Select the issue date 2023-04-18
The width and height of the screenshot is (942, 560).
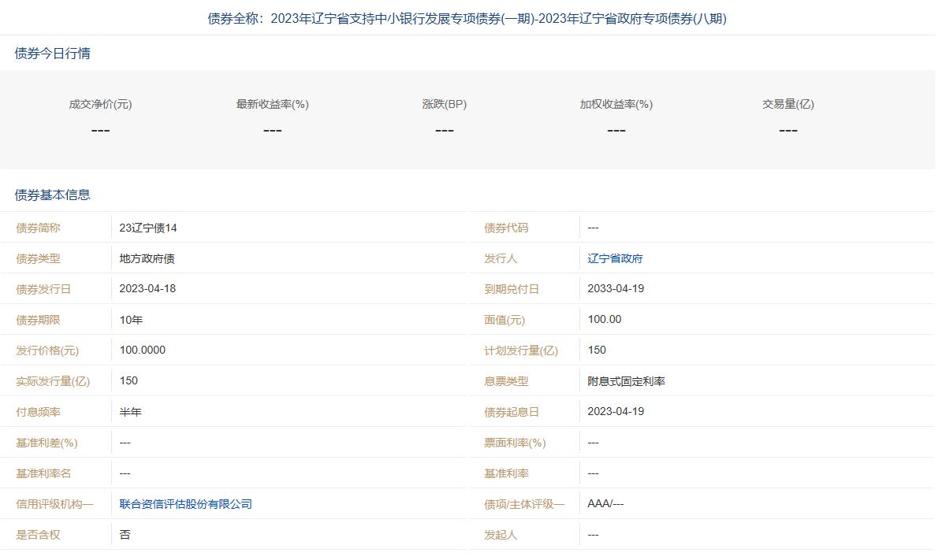[x=147, y=289]
